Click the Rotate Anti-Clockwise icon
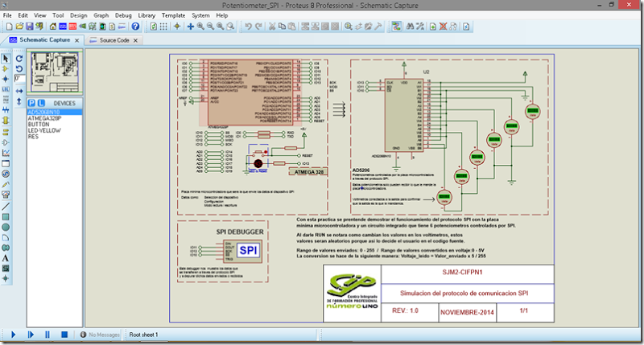Viewport: 644px width, 345px height. pos(19,69)
